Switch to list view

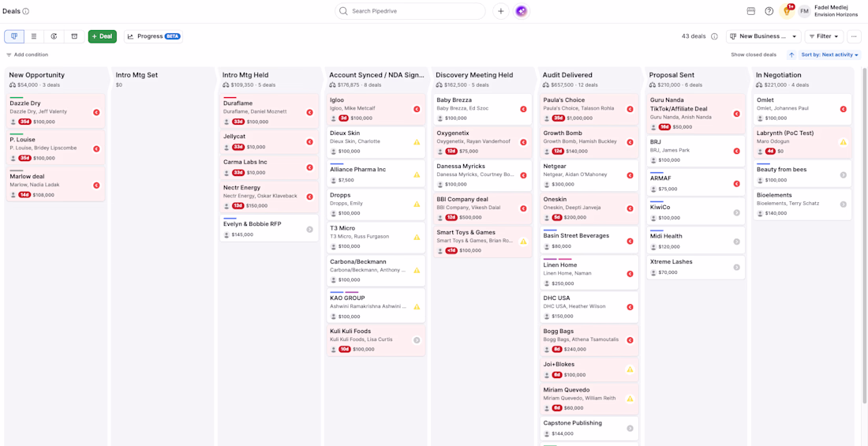(x=34, y=36)
